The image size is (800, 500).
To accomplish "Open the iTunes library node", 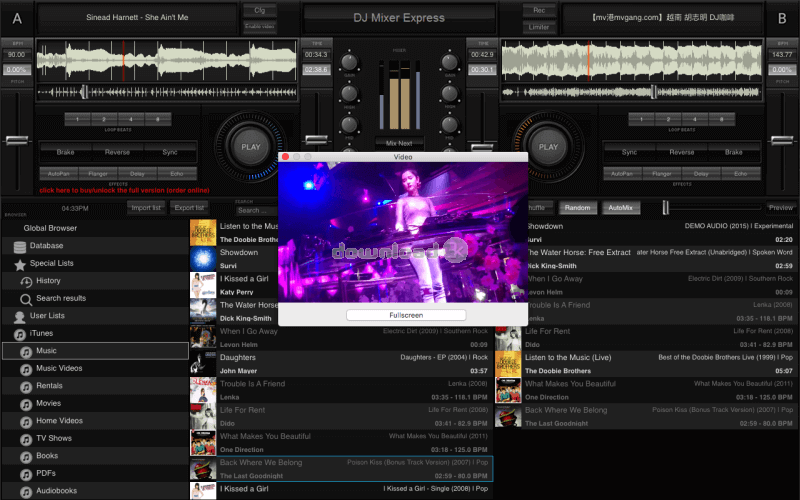I will pyautogui.click(x=95, y=333).
